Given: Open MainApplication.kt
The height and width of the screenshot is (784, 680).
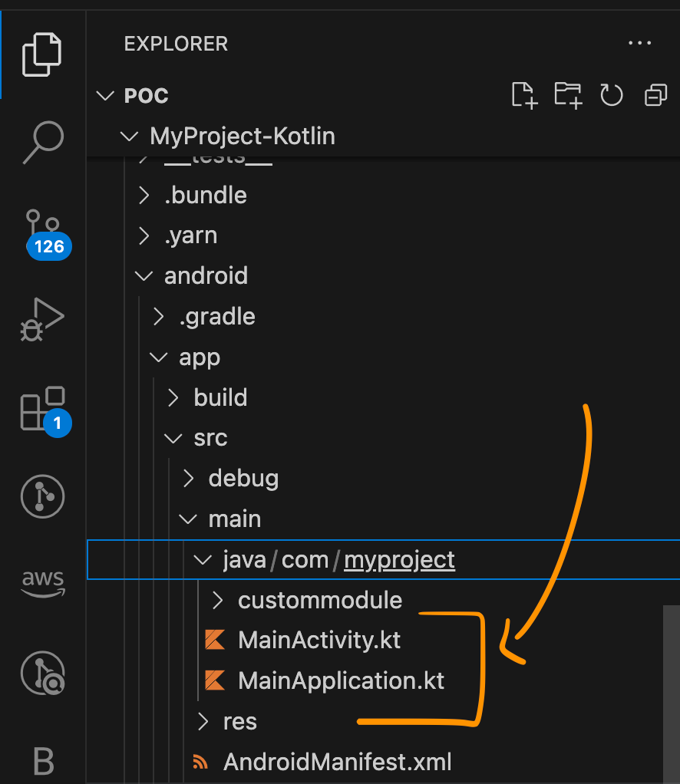Looking at the screenshot, I should tap(341, 680).
